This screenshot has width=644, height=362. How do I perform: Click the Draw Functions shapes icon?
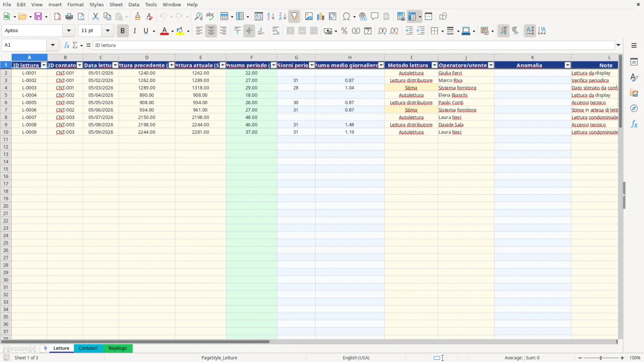coord(443,17)
